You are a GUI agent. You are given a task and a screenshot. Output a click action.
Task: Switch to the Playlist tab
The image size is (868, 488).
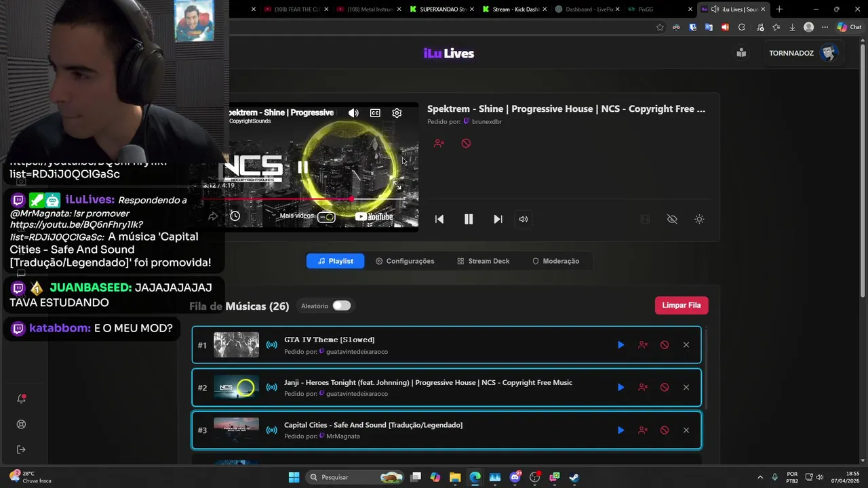coord(335,261)
